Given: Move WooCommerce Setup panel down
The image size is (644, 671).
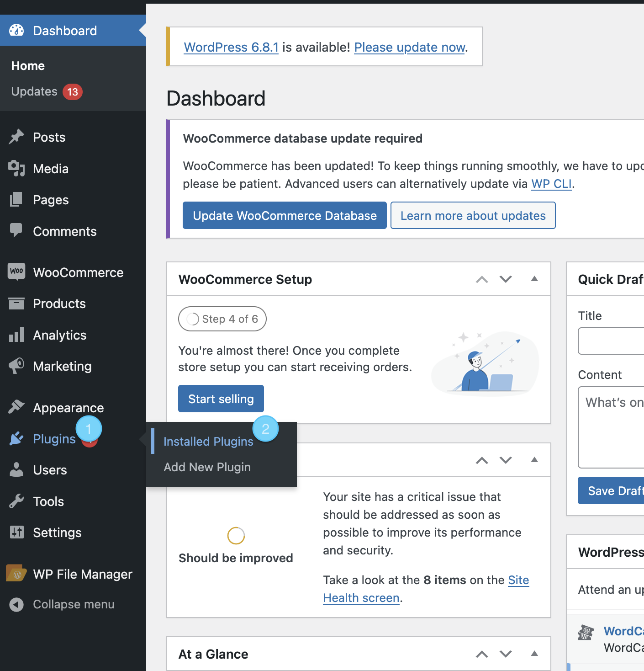Looking at the screenshot, I should [x=506, y=279].
